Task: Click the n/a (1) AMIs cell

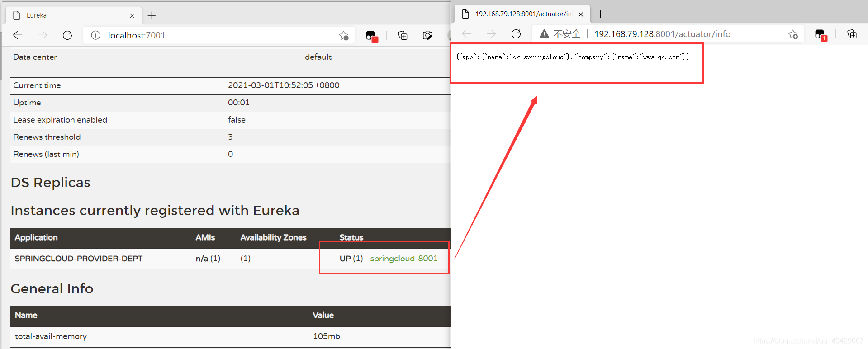Action: [208, 259]
